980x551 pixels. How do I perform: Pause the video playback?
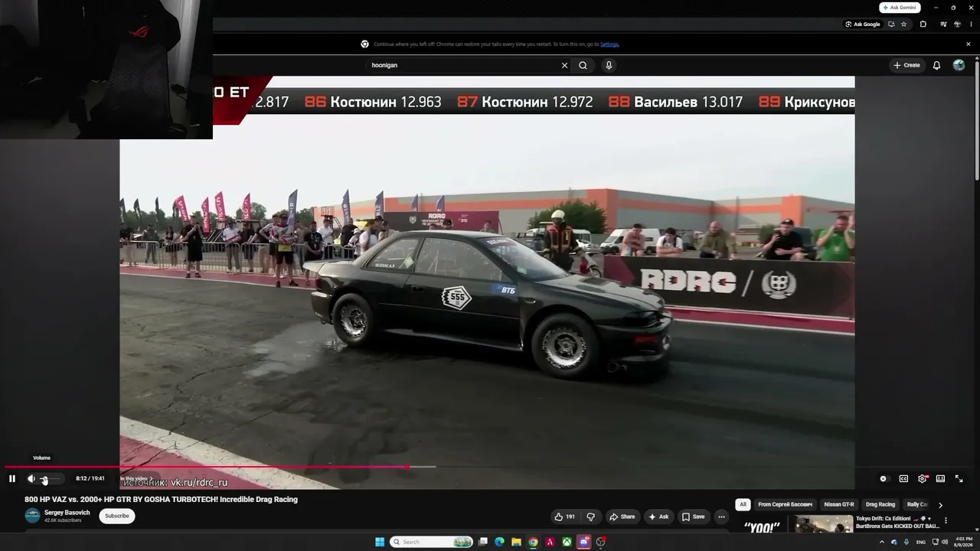point(12,479)
